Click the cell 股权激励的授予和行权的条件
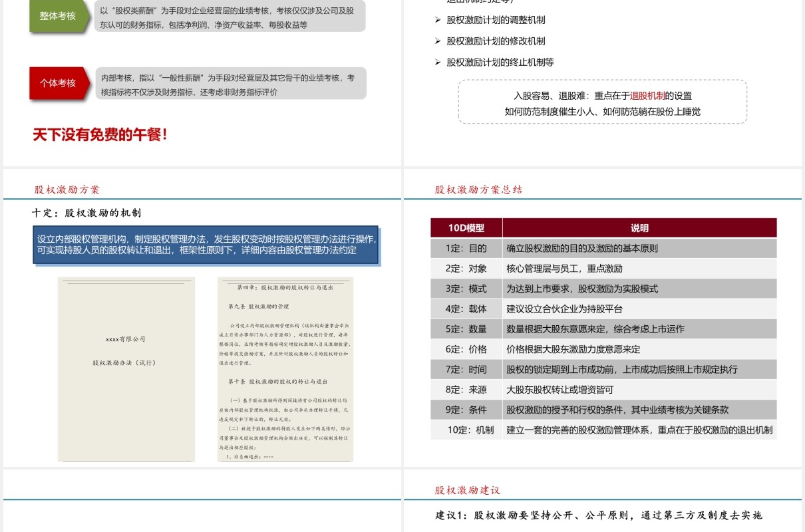The image size is (805, 532). pos(639,410)
